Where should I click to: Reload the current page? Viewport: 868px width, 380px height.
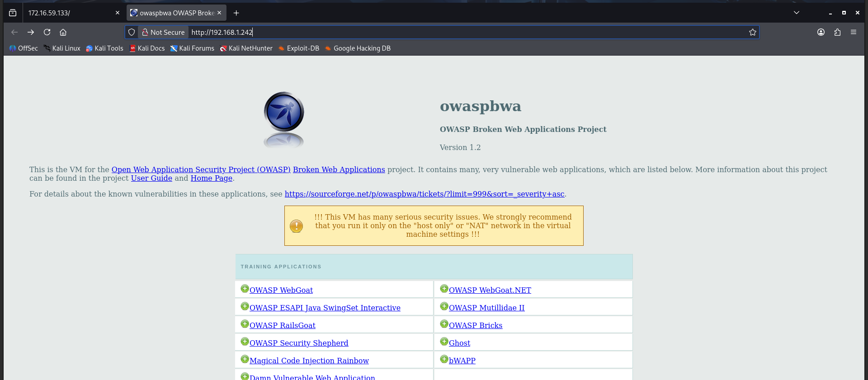click(47, 32)
